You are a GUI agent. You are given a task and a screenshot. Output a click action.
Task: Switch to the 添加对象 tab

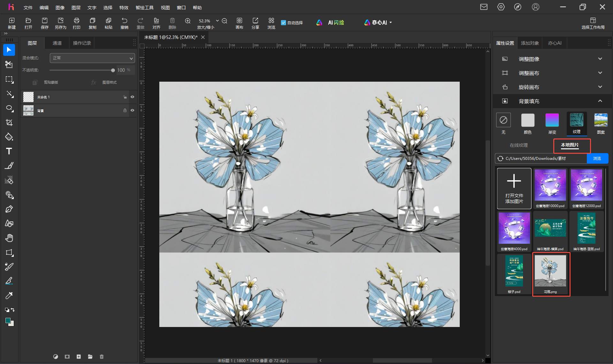click(530, 43)
